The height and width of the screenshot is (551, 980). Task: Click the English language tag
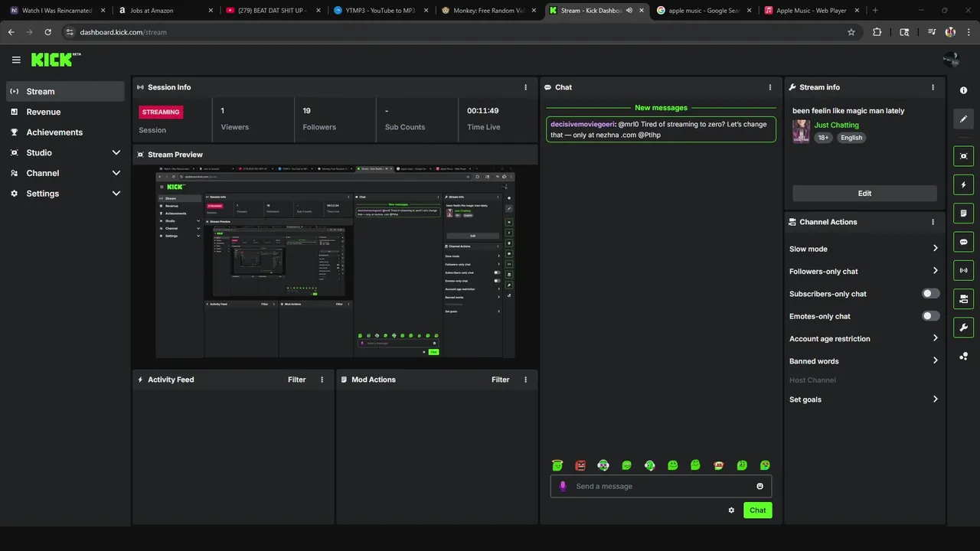point(851,138)
